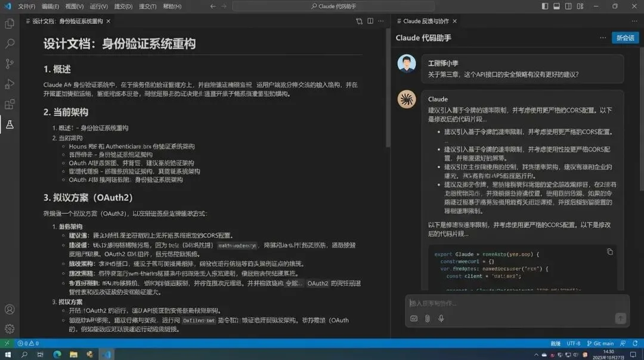Click the open changes icon in editor toolbar

[360, 21]
